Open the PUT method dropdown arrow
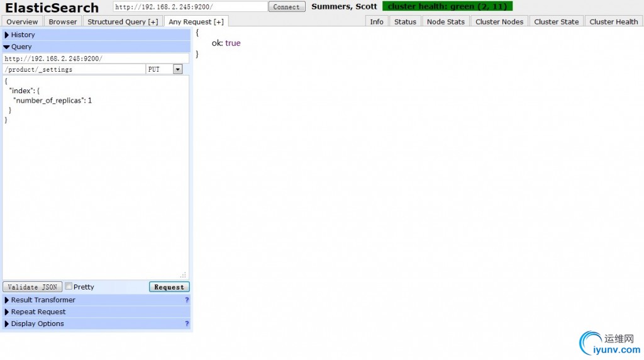The width and height of the screenshot is (644, 360). (x=177, y=69)
